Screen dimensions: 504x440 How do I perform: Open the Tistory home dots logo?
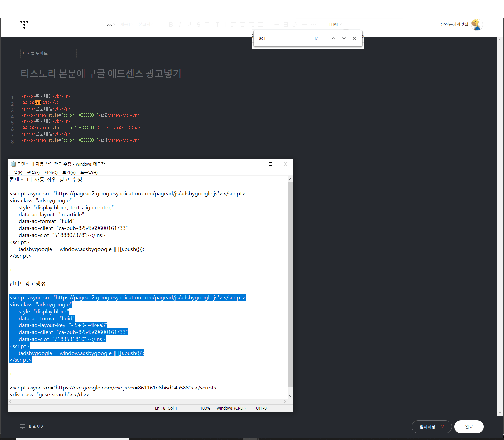24,24
